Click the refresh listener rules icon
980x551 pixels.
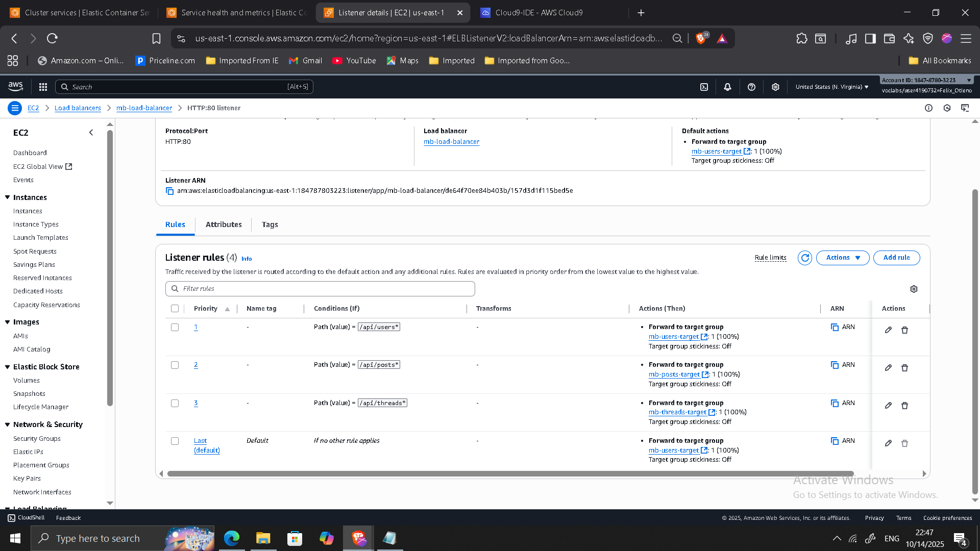point(805,258)
